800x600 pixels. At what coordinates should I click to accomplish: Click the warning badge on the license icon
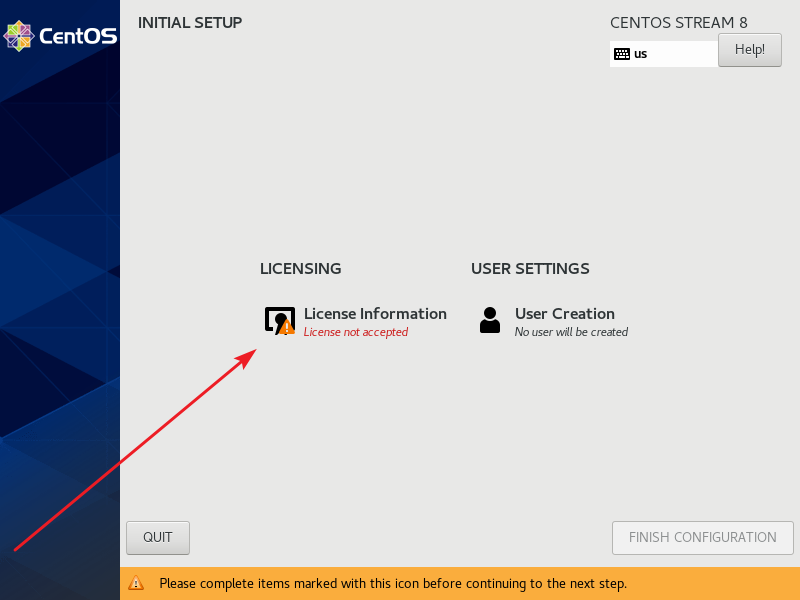(x=286, y=327)
